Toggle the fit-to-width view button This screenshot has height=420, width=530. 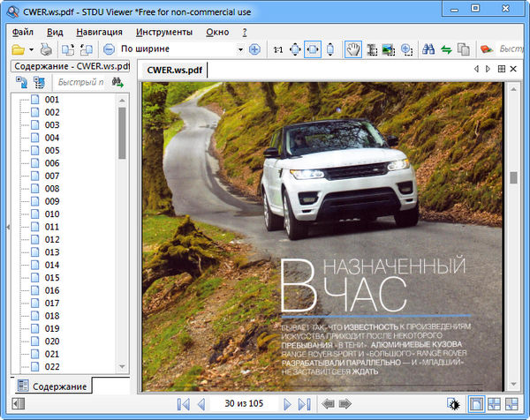(x=312, y=49)
